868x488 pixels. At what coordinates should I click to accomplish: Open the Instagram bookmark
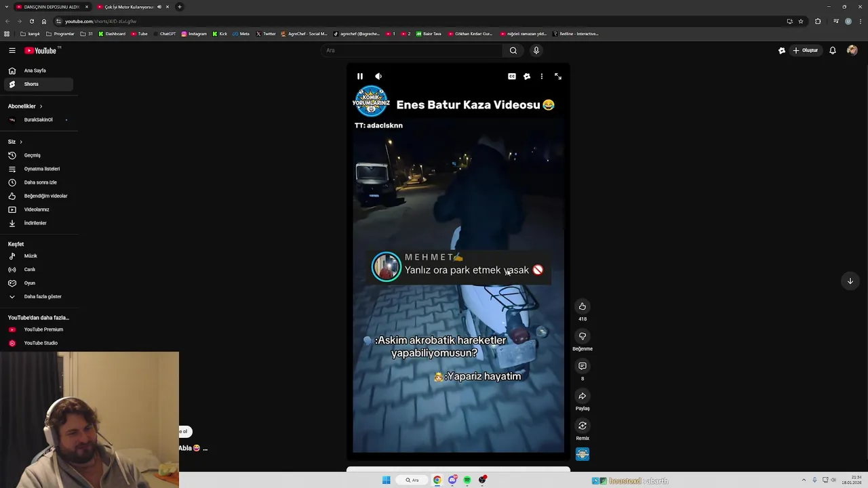(194, 34)
